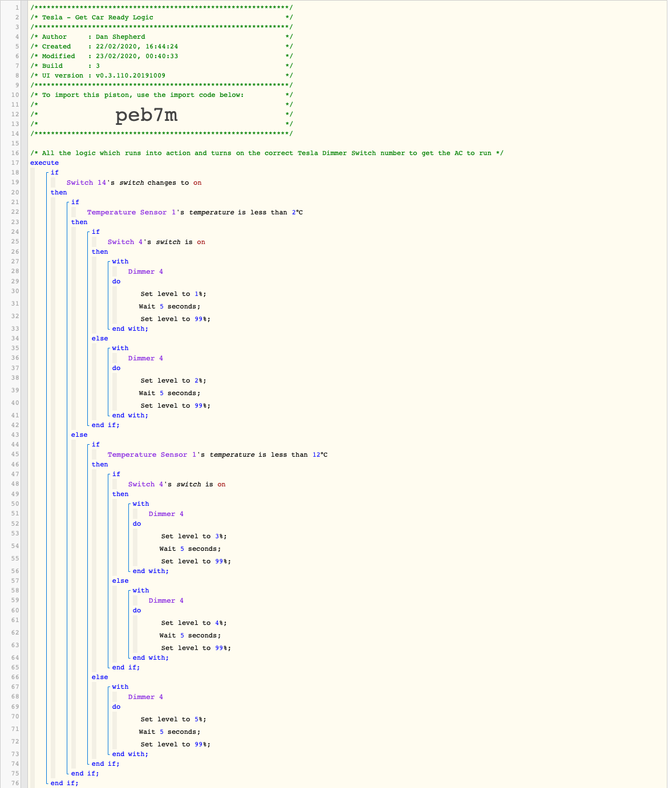Click the 'else' keyword on line 66
Screen dimensions: 672x788
[100, 677]
